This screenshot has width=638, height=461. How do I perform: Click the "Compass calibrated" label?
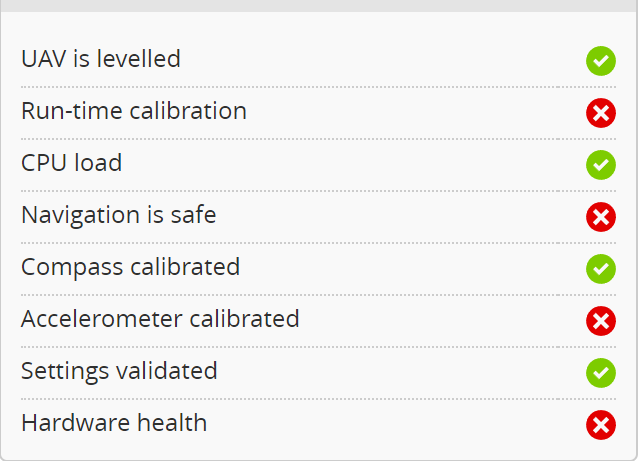tap(130, 267)
